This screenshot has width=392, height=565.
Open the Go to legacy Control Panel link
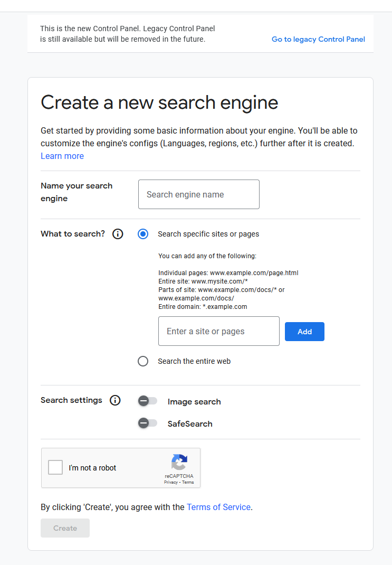318,39
